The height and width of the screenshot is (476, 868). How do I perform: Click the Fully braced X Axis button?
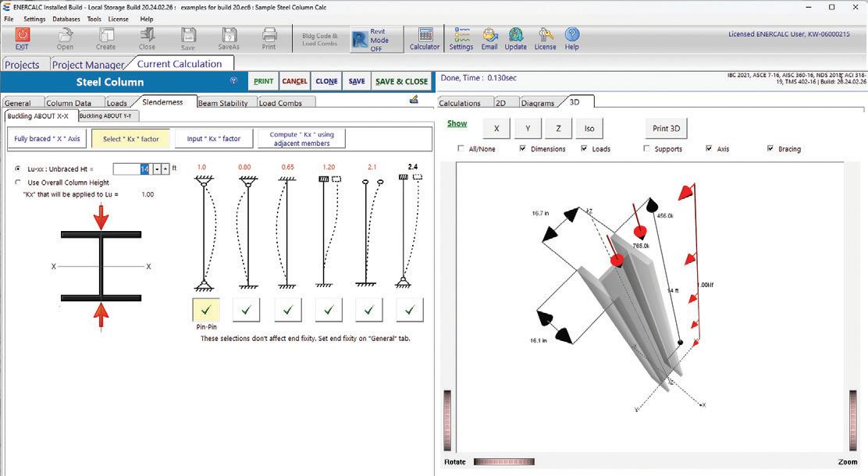pyautogui.click(x=47, y=138)
